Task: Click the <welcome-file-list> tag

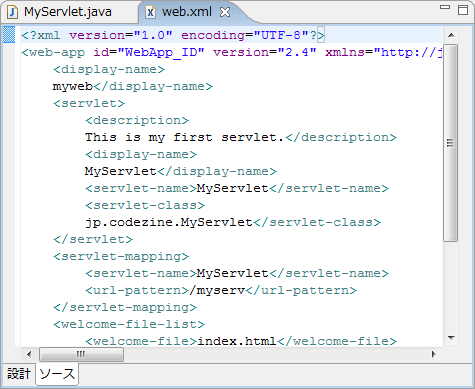Action: (x=129, y=324)
